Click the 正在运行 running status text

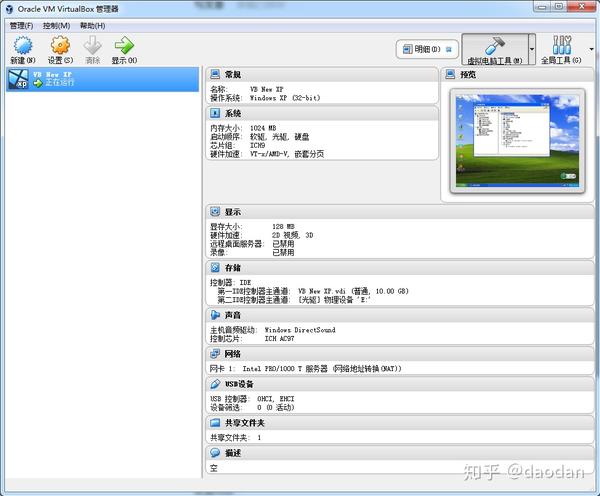[x=59, y=83]
